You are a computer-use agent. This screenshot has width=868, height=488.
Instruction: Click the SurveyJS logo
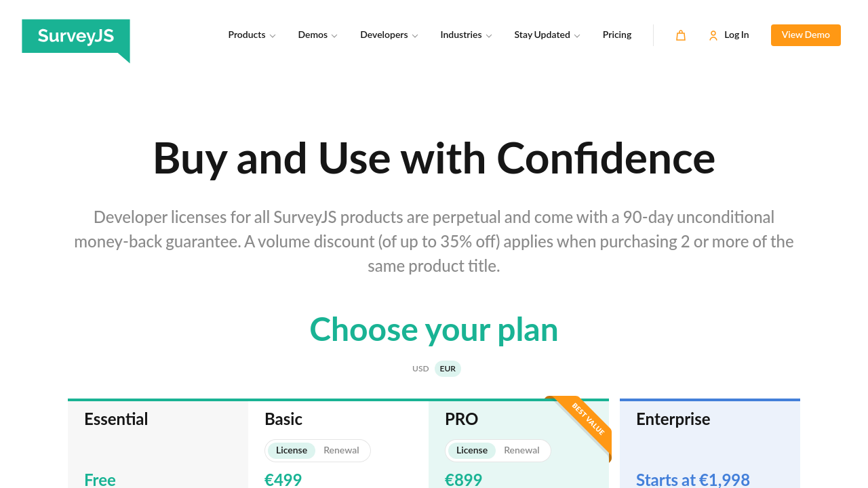75,37
